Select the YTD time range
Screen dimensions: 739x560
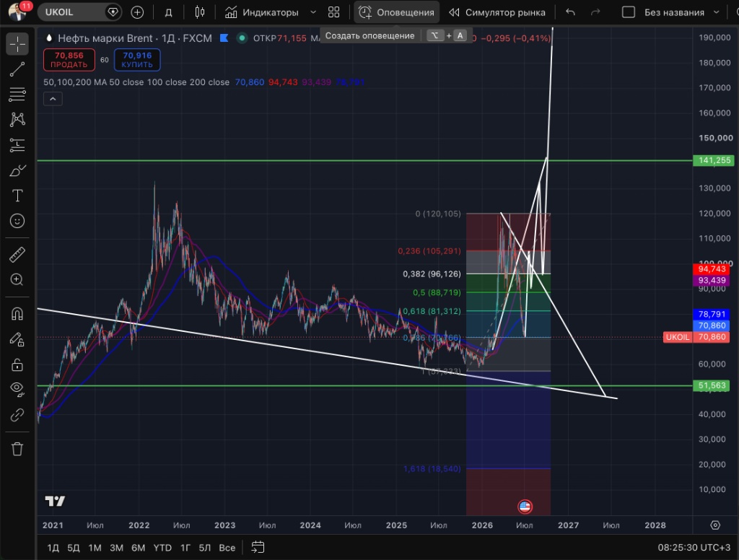[x=162, y=548]
